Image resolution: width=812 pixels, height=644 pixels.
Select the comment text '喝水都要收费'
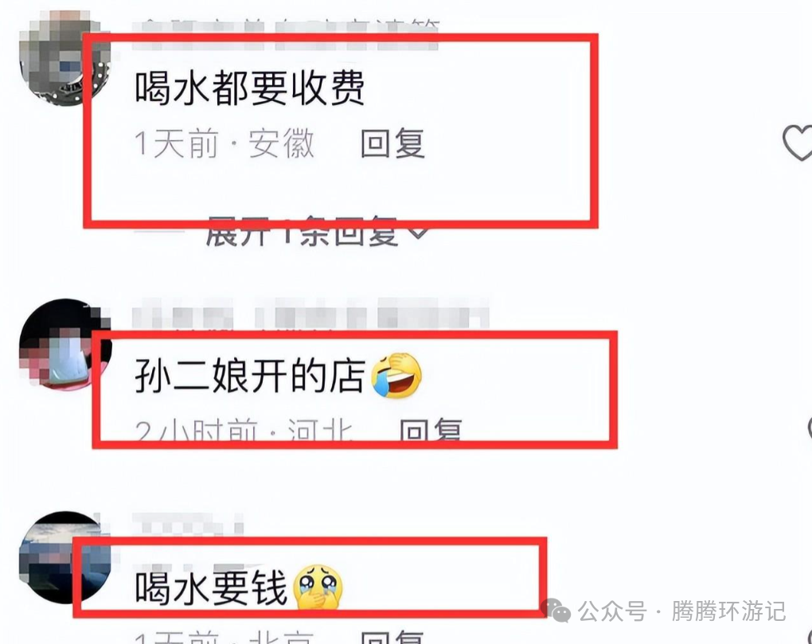point(250,88)
